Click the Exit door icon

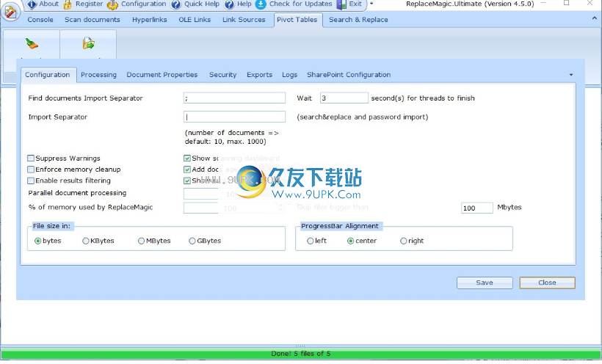(341, 4)
